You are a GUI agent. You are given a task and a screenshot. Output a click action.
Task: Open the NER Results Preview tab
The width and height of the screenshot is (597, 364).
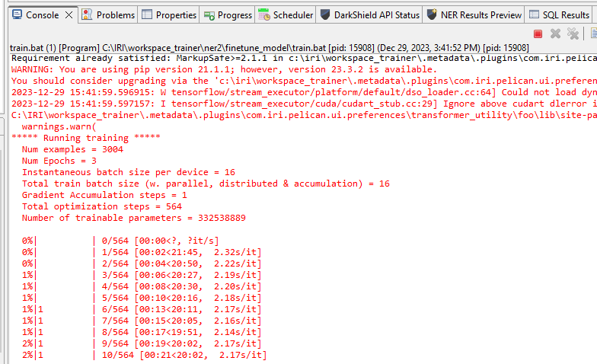click(x=474, y=15)
